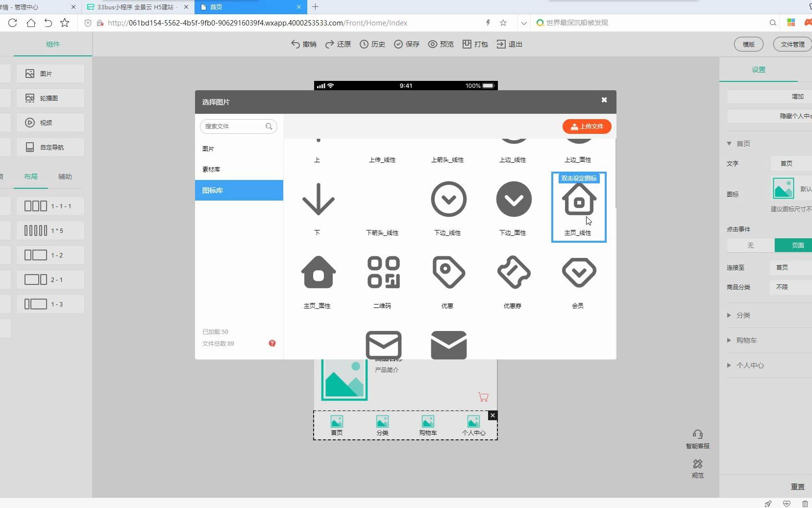This screenshot has width=812, height=508.
Task: Click the red shopping cart icon
Action: pyautogui.click(x=483, y=397)
